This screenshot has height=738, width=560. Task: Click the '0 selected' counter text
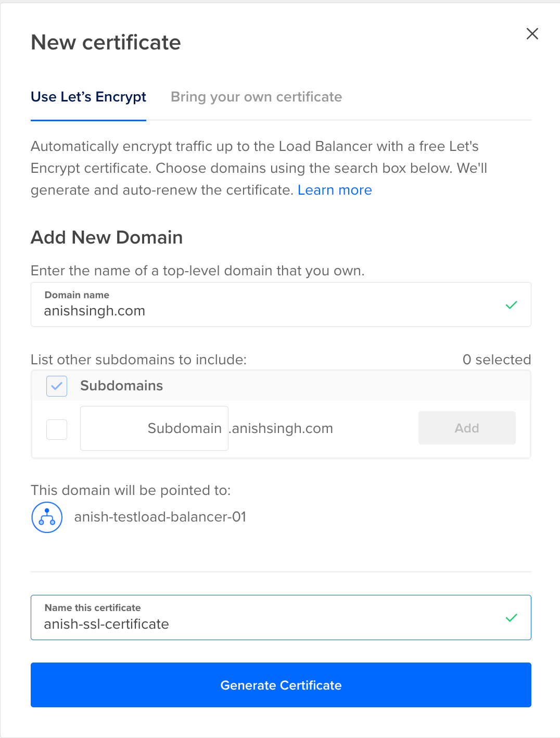tap(497, 360)
